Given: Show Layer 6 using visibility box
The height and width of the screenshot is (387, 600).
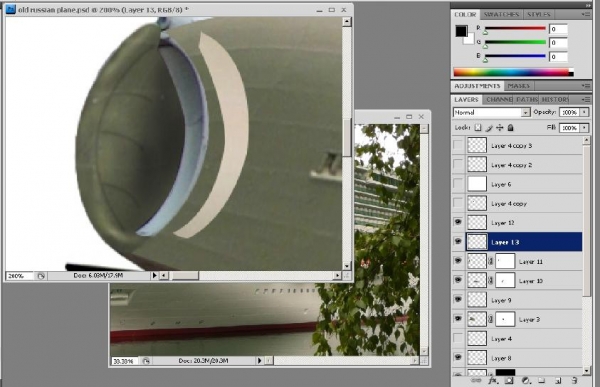Looking at the screenshot, I should click(458, 184).
